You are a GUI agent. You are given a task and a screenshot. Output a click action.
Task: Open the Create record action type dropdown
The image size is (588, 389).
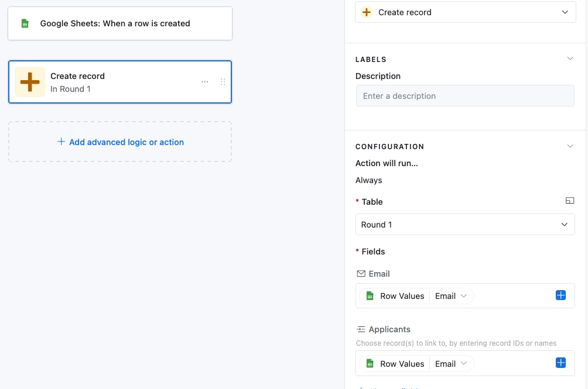(x=565, y=12)
